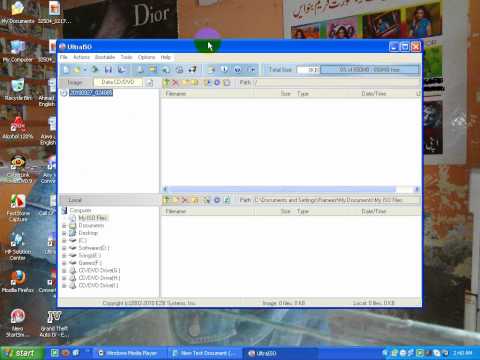Click the Convert toolbar icon
The height and width of the screenshot is (360, 480).
[166, 69]
